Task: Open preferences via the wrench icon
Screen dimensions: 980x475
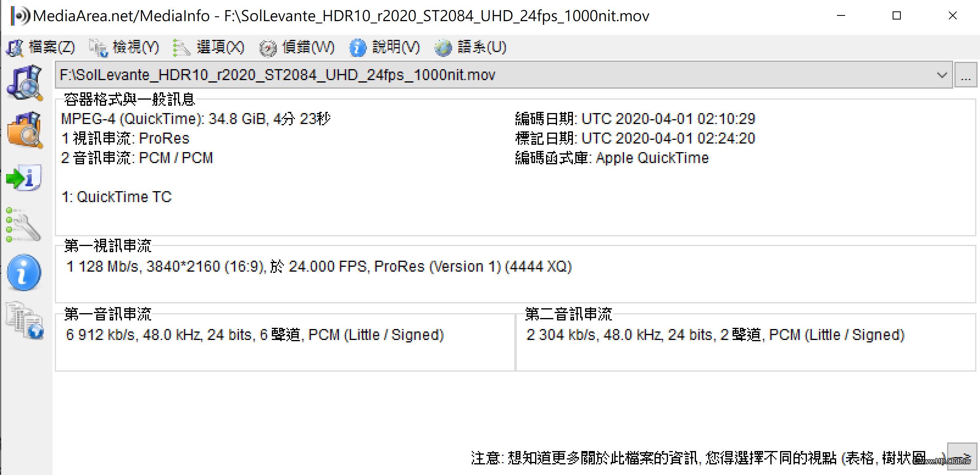Action: pyautogui.click(x=24, y=225)
